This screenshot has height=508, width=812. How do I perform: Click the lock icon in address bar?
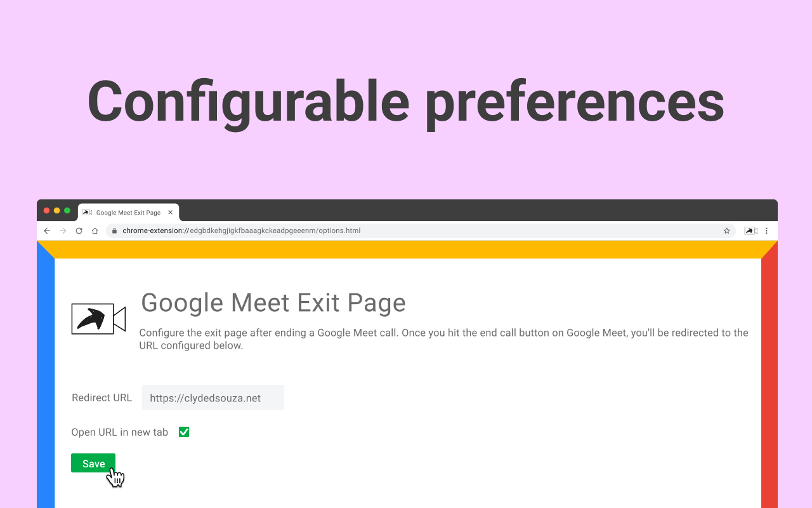point(115,231)
